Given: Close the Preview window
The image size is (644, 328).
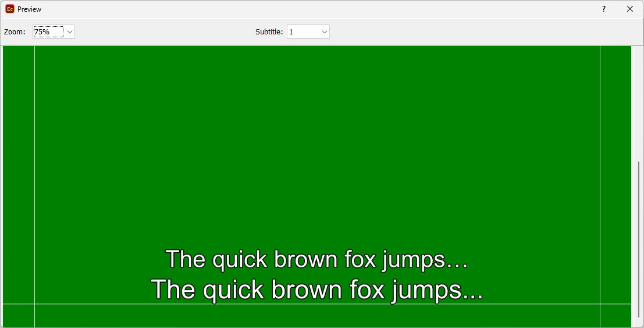Looking at the screenshot, I should [630, 9].
